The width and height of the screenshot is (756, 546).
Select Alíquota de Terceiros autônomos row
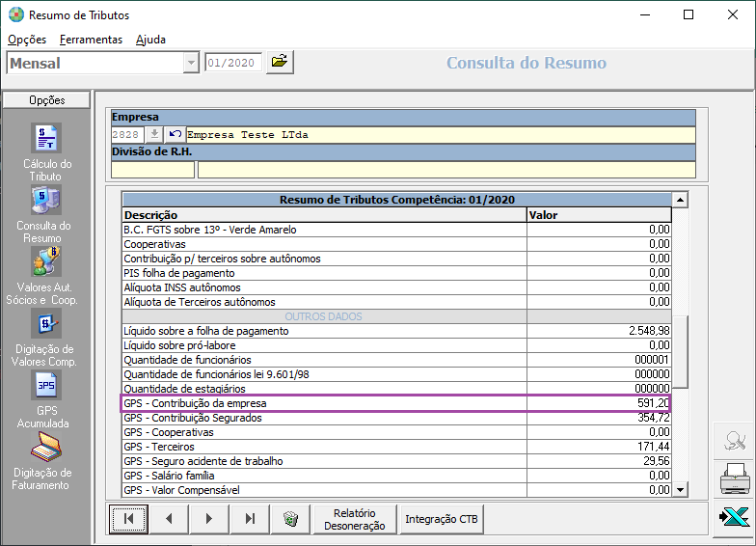[x=396, y=302]
